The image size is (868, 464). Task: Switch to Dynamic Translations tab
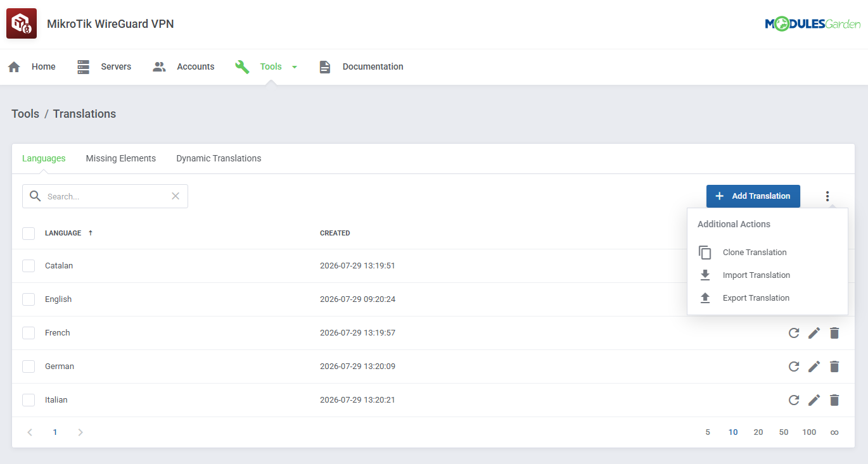pos(219,158)
